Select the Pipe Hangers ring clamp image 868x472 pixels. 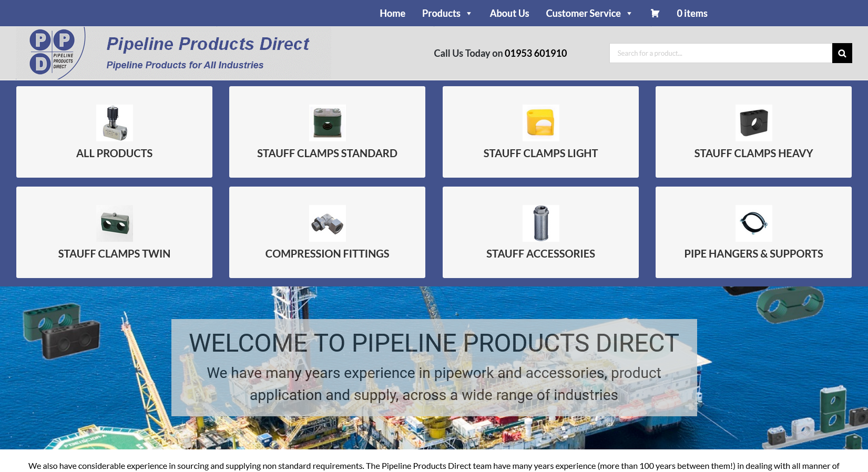[x=753, y=223]
